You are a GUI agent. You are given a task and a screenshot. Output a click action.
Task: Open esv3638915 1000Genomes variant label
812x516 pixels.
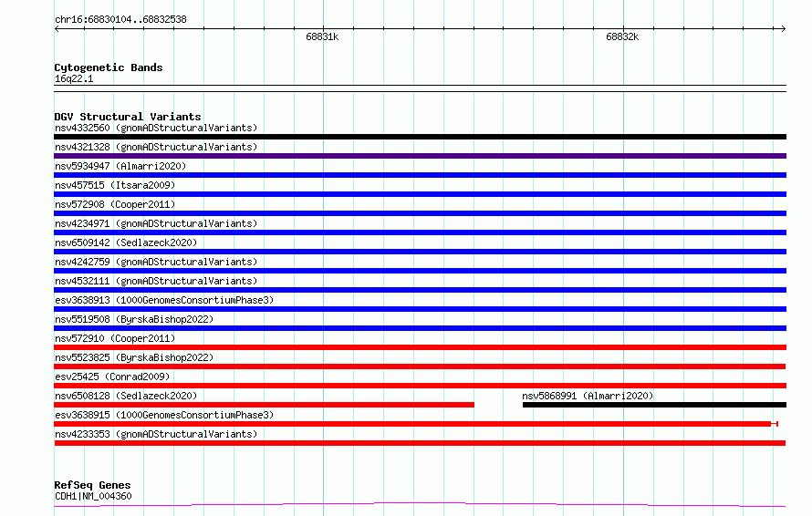(164, 415)
